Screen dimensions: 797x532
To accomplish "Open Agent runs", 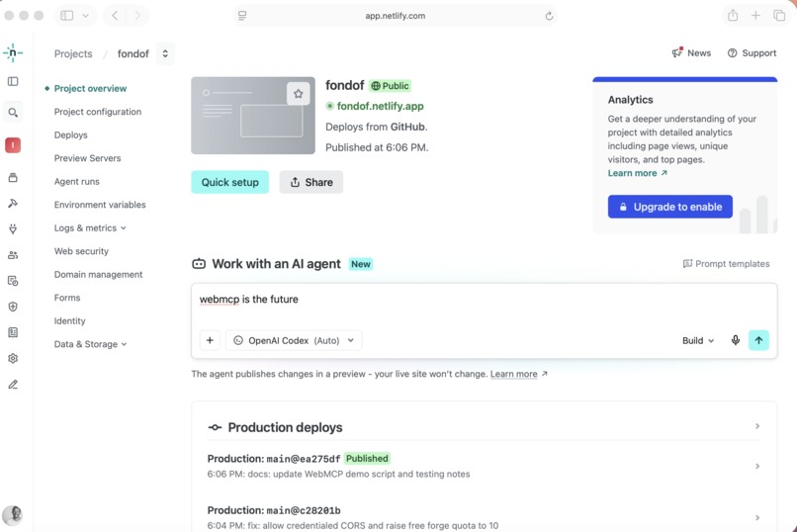I will click(x=77, y=181).
